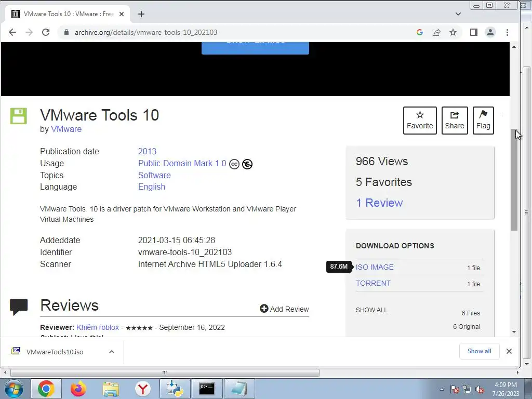Click the 6 Files count text

tap(471, 313)
